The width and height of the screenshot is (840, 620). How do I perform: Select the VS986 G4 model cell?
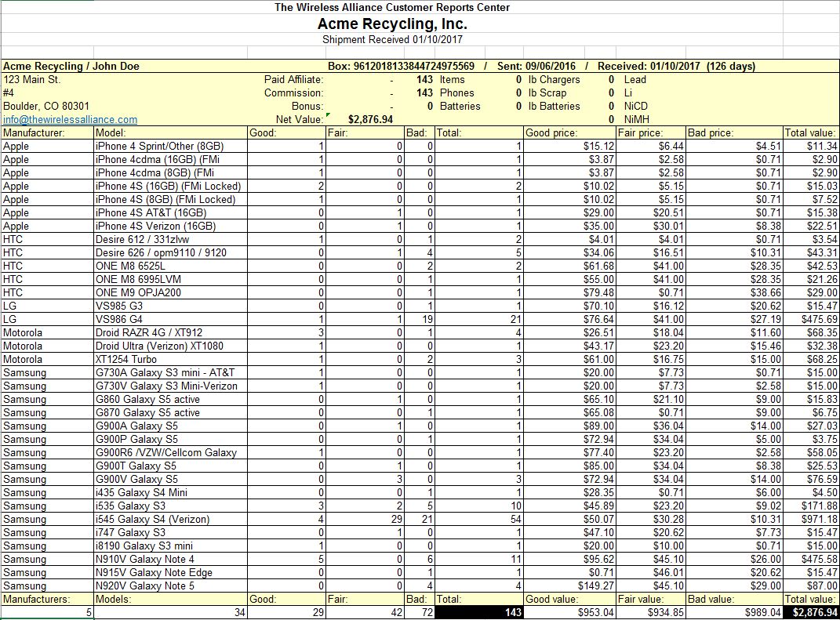pyautogui.click(x=170, y=319)
